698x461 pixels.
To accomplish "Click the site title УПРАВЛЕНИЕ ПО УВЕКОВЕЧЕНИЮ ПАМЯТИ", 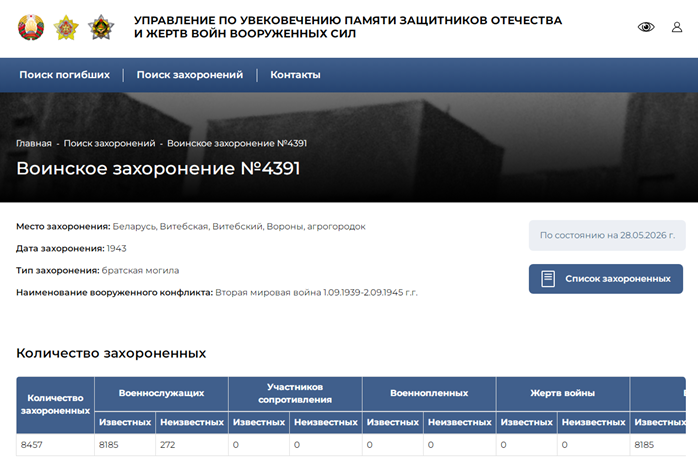I will (348, 27).
